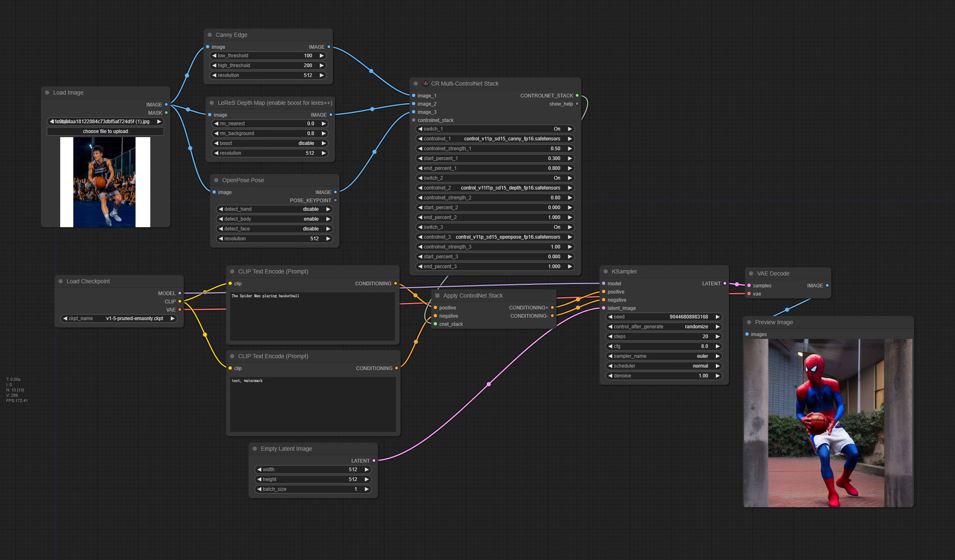This screenshot has width=955, height=560.
Task: Click the joystick icon on the CR Multi-ControlNet Stack title
Action: coord(425,83)
